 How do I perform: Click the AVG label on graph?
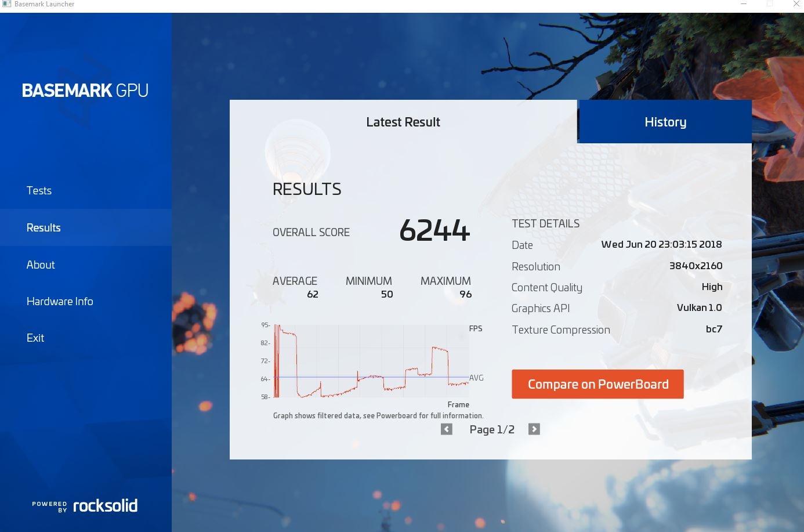pos(476,378)
